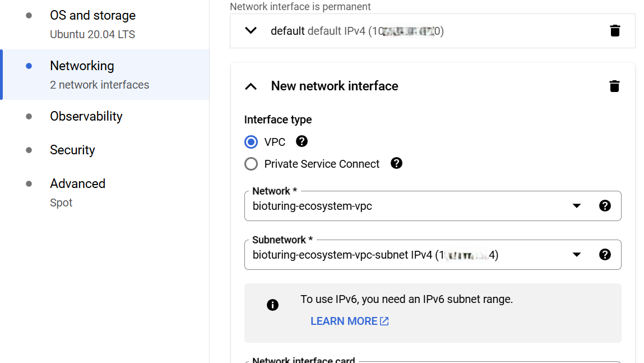Image resolution: width=644 pixels, height=363 pixels.
Task: Select Private Service Connect radio option
Action: (251, 164)
